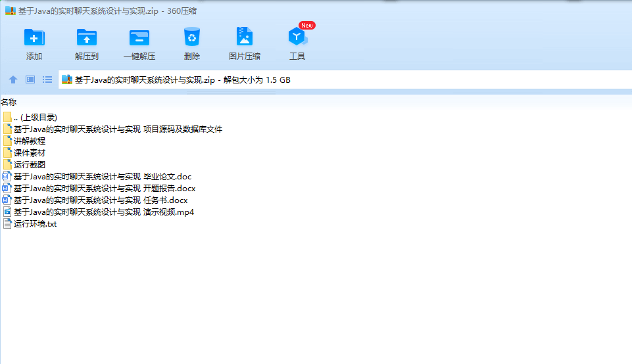Click the Word icon beside 开题报告.docx

point(7,188)
